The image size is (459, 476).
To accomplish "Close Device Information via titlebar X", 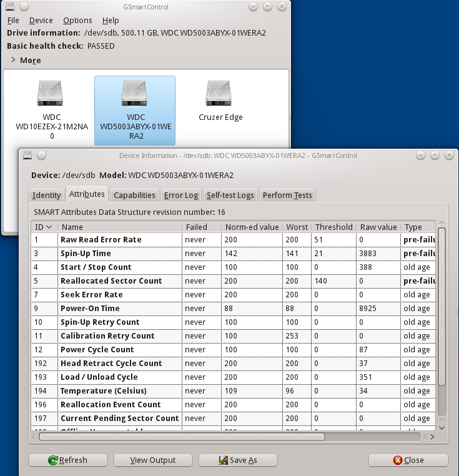I will click(x=449, y=156).
